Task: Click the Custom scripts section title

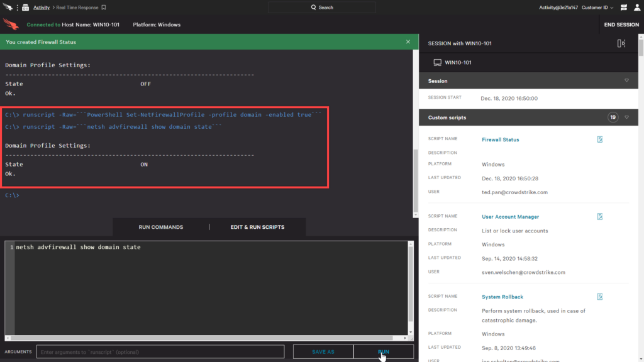Action: (447, 118)
